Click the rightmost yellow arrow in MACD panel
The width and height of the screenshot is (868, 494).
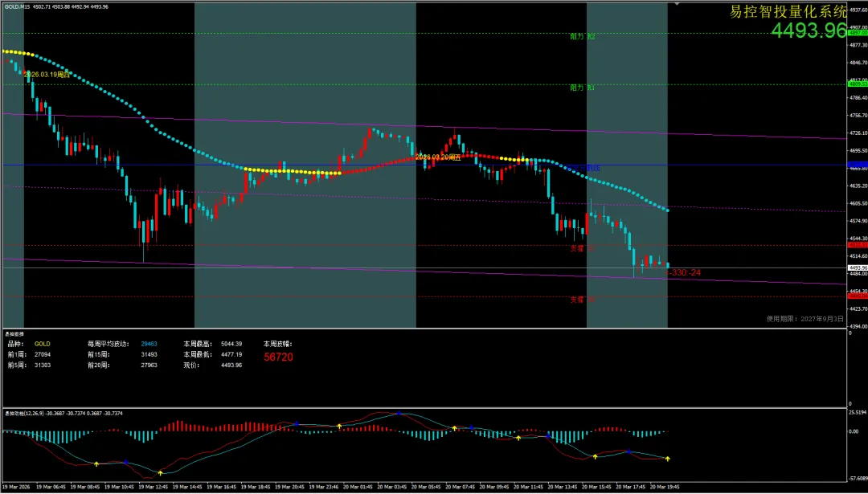point(668,459)
